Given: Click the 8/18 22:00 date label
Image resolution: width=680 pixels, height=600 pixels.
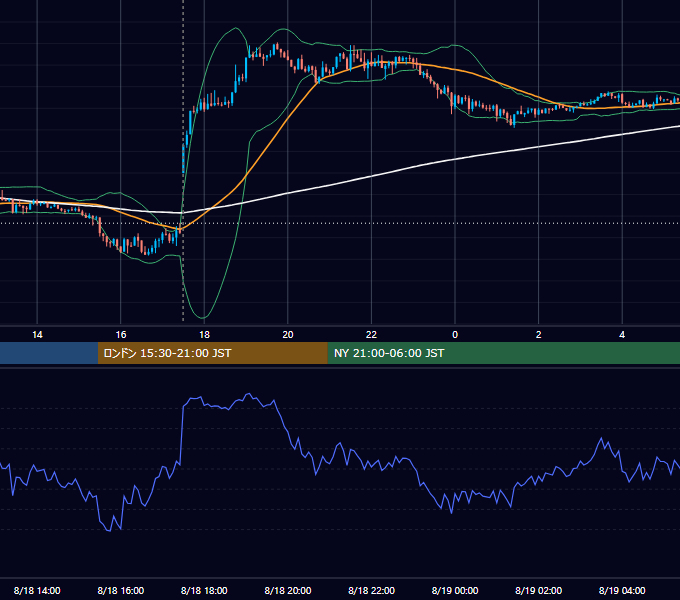Looking at the screenshot, I should pyautogui.click(x=371, y=590).
